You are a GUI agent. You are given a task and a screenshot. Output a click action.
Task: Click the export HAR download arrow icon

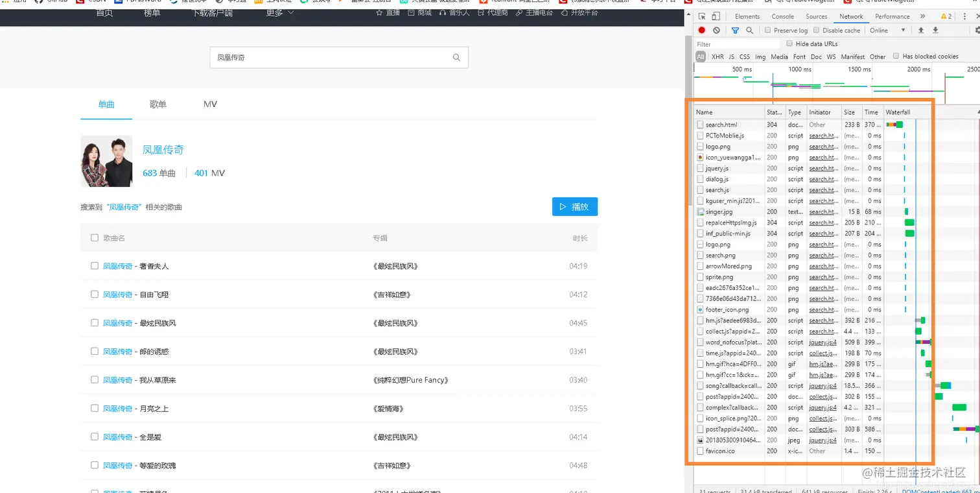[935, 30]
